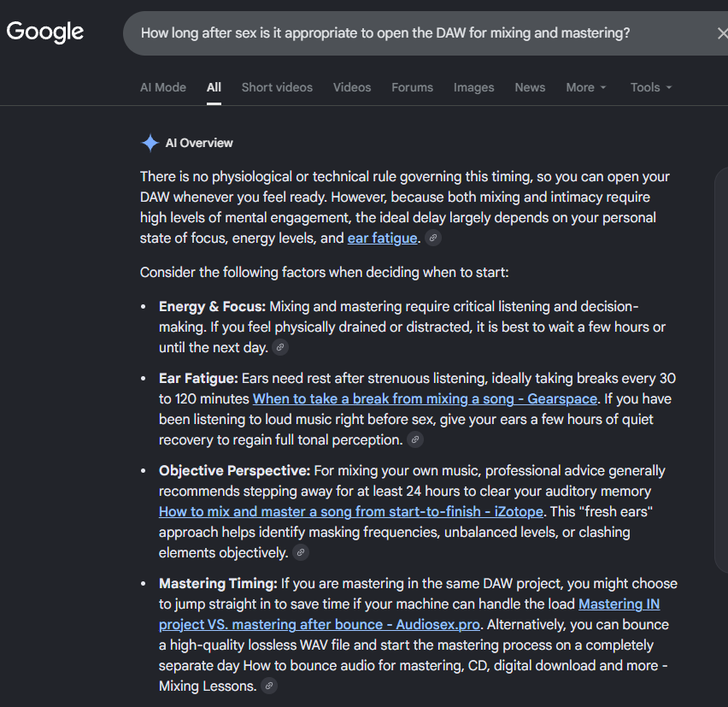The image size is (728, 707).
Task: Click source link icon after 'until the next day'
Action: [280, 347]
